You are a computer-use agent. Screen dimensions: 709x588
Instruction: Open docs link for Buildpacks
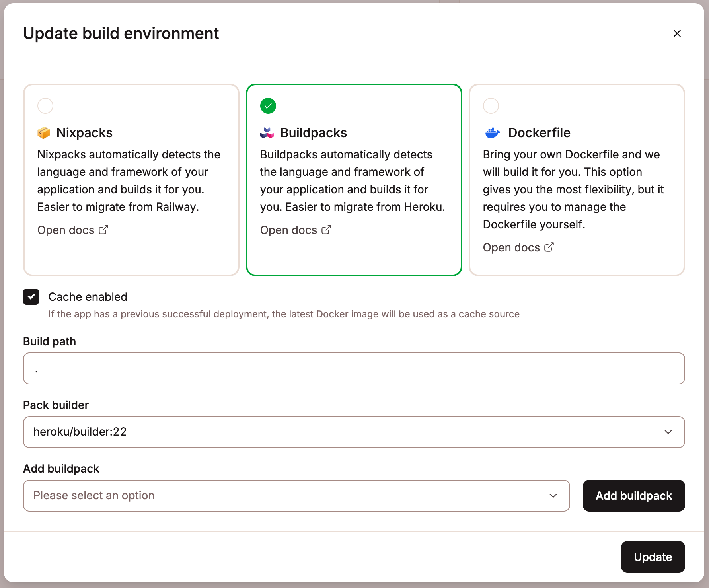(296, 230)
